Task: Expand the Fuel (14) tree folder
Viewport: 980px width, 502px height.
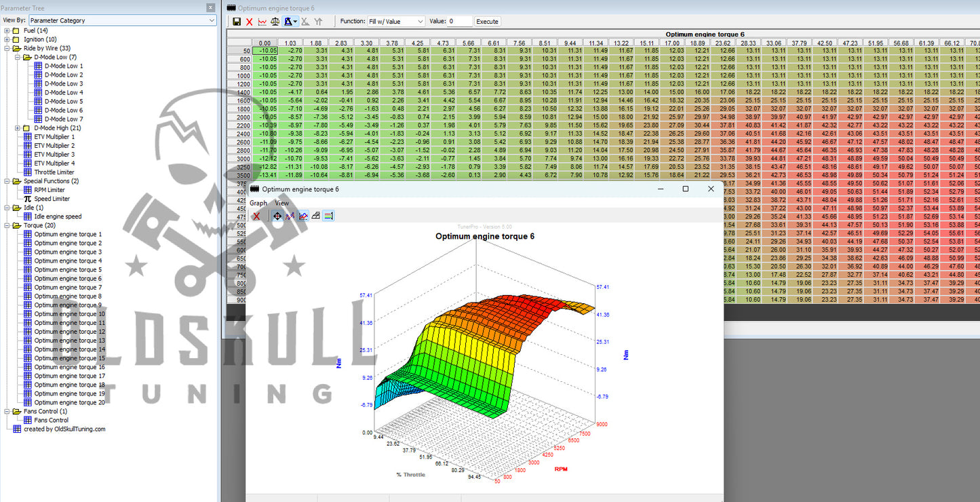Action: [x=7, y=31]
